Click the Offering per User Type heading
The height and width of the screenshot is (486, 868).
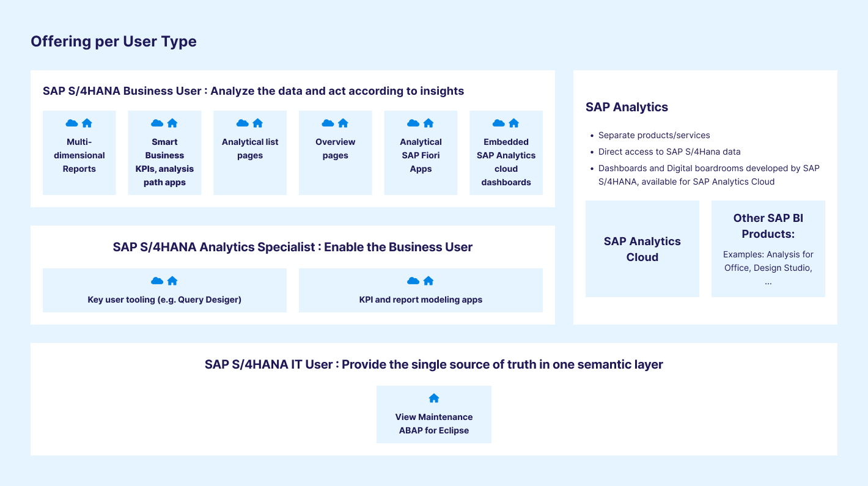(114, 42)
